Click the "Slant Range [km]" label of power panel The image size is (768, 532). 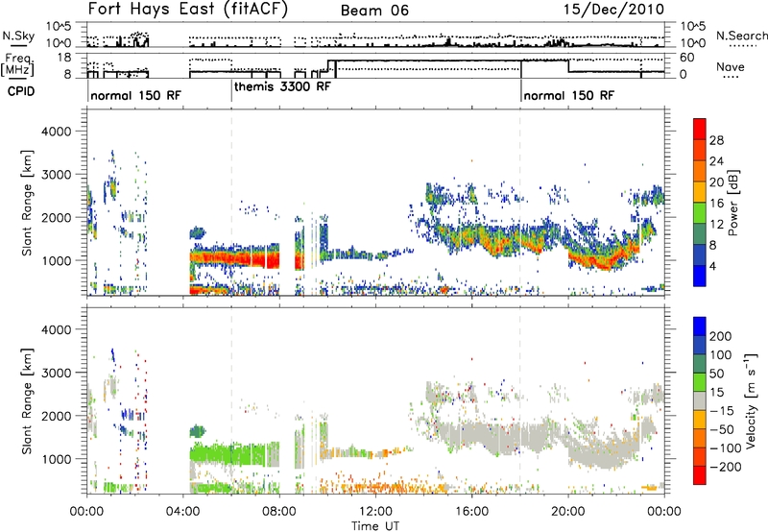[27, 203]
